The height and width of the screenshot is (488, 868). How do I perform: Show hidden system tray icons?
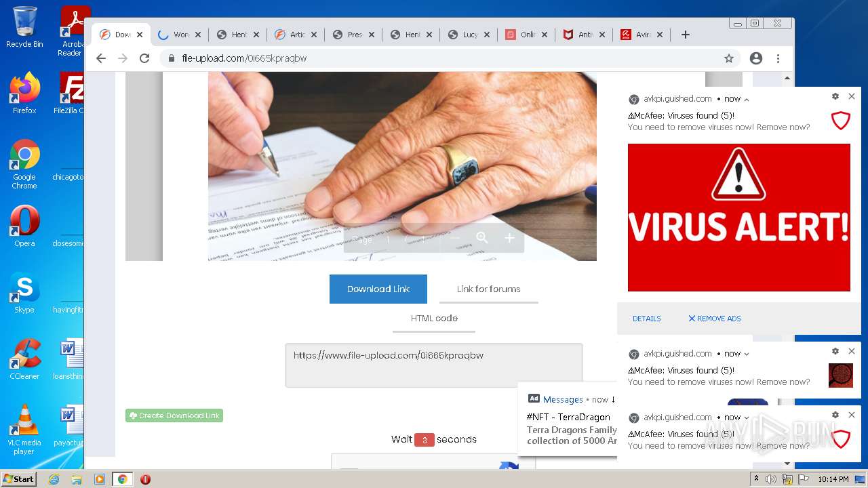pyautogui.click(x=756, y=479)
